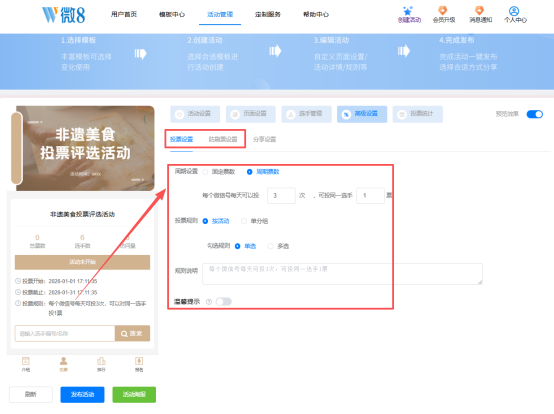The width and height of the screenshot is (554, 414).
Task: Toggle the 温馨提示 switch
Action: click(224, 302)
